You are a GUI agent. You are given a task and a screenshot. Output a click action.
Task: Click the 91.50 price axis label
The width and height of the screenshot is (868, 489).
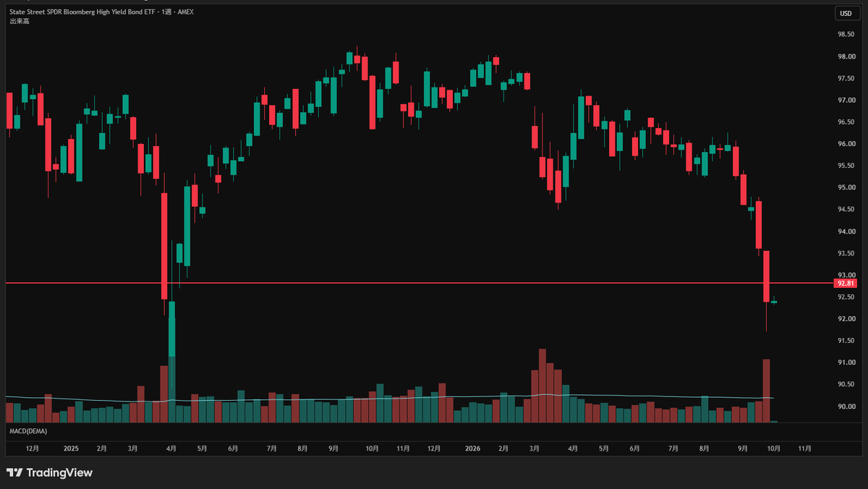point(845,341)
